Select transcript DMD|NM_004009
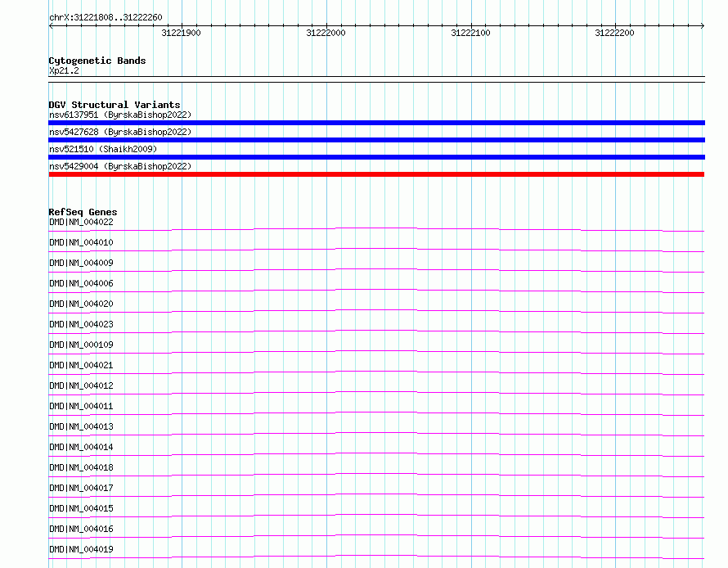This screenshot has height=568, width=728. [x=81, y=263]
